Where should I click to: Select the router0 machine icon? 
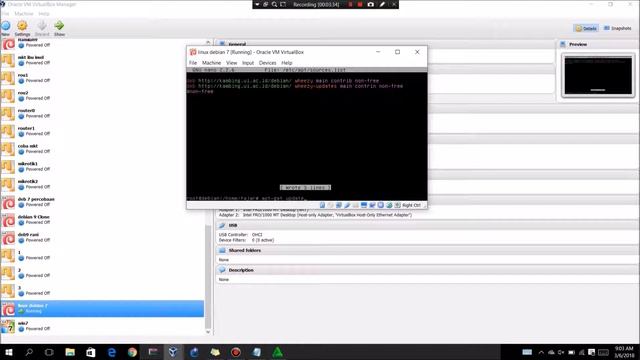pyautogui.click(x=8, y=113)
